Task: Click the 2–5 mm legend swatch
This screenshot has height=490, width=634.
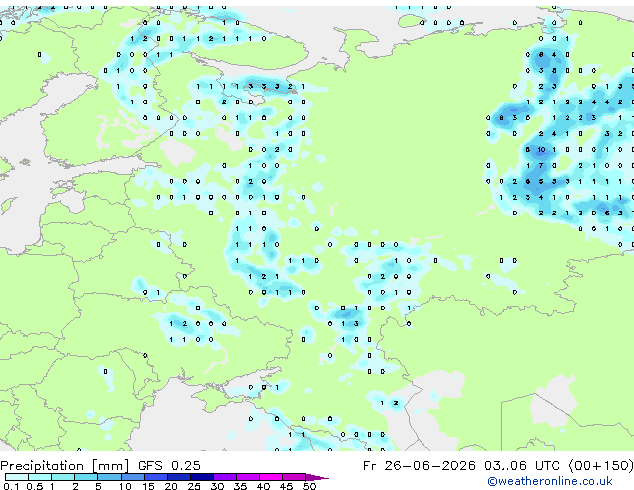Action: (x=86, y=477)
